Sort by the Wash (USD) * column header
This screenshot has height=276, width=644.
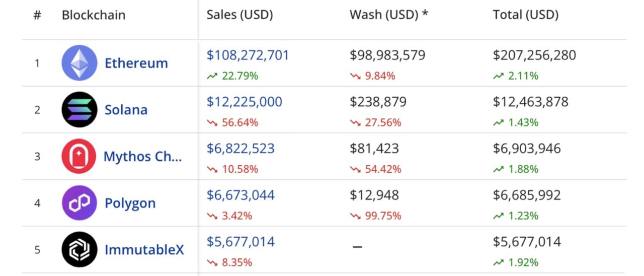389,15
